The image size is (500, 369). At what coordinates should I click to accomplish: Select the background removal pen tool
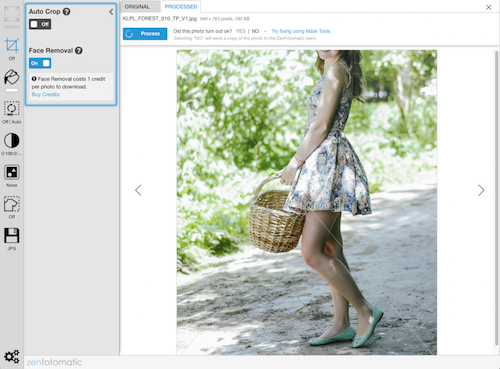pyautogui.click(x=12, y=77)
